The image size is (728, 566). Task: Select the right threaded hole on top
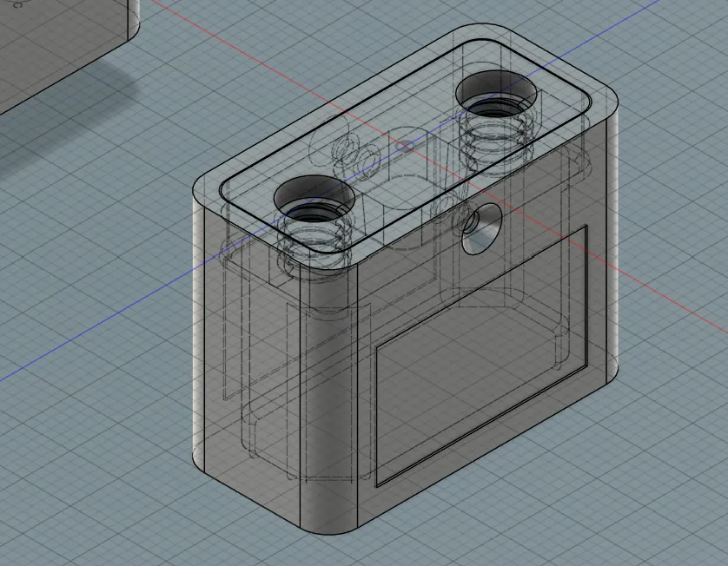pos(496,95)
